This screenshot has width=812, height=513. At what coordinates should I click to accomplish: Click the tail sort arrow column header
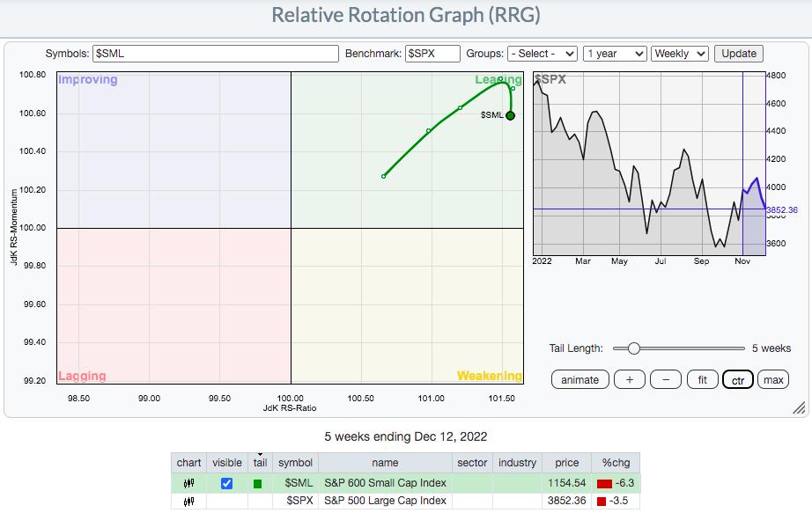coord(260,462)
